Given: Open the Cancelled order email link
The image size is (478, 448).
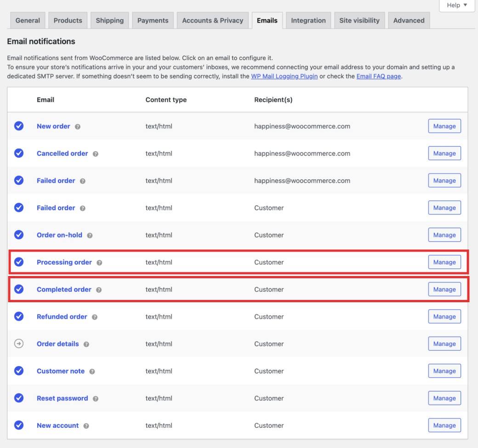Looking at the screenshot, I should (x=63, y=153).
